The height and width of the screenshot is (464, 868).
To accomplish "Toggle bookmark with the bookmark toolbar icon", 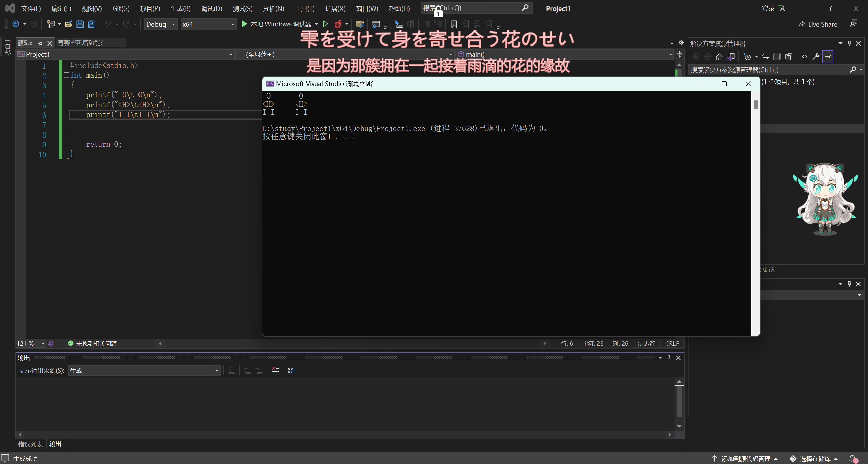I will 454,24.
